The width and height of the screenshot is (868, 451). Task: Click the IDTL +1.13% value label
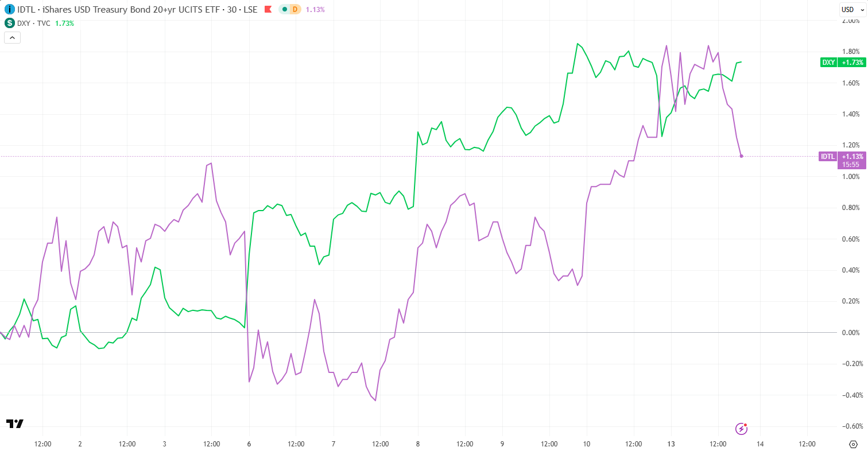[852, 156]
